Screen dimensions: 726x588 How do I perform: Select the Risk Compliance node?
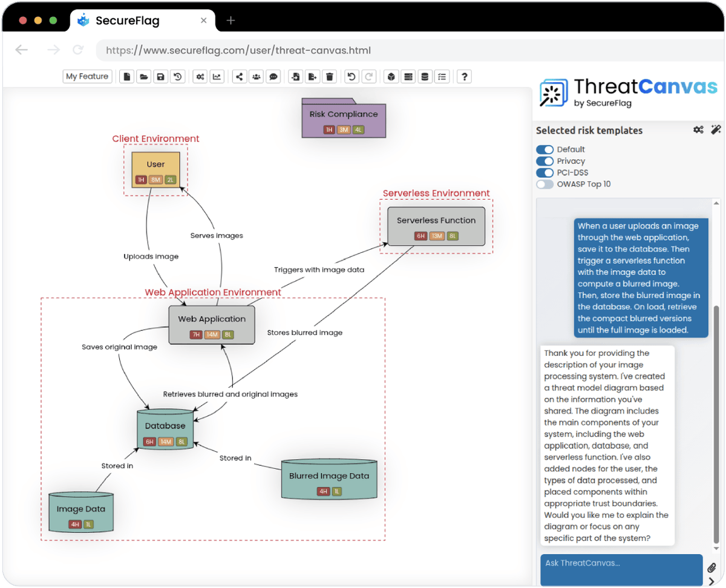click(x=344, y=119)
